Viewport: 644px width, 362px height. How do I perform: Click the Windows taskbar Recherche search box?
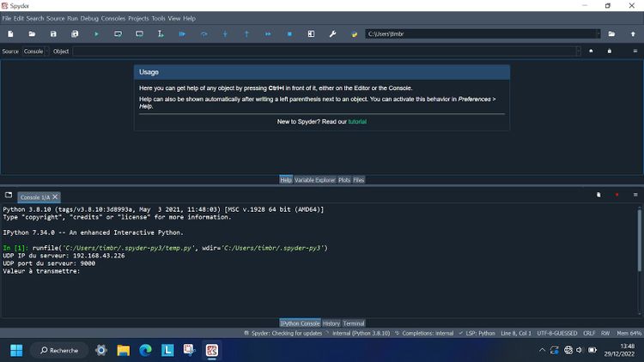click(58, 350)
